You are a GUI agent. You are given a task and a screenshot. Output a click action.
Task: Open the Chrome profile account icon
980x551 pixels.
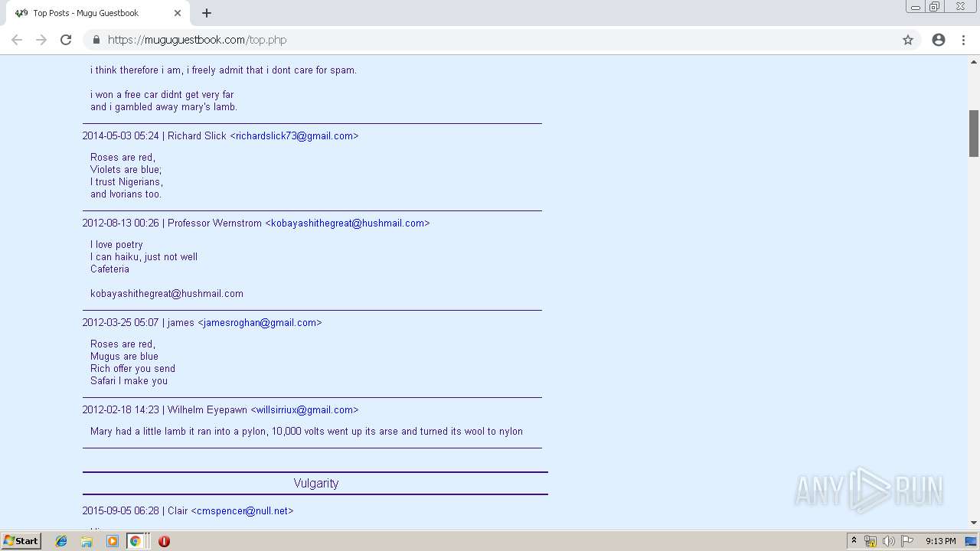(939, 40)
